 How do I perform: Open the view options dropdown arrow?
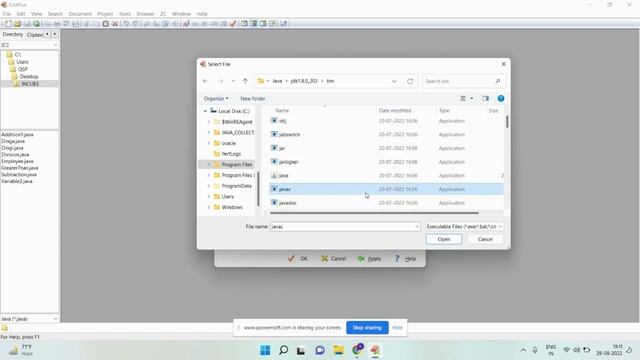(472, 98)
